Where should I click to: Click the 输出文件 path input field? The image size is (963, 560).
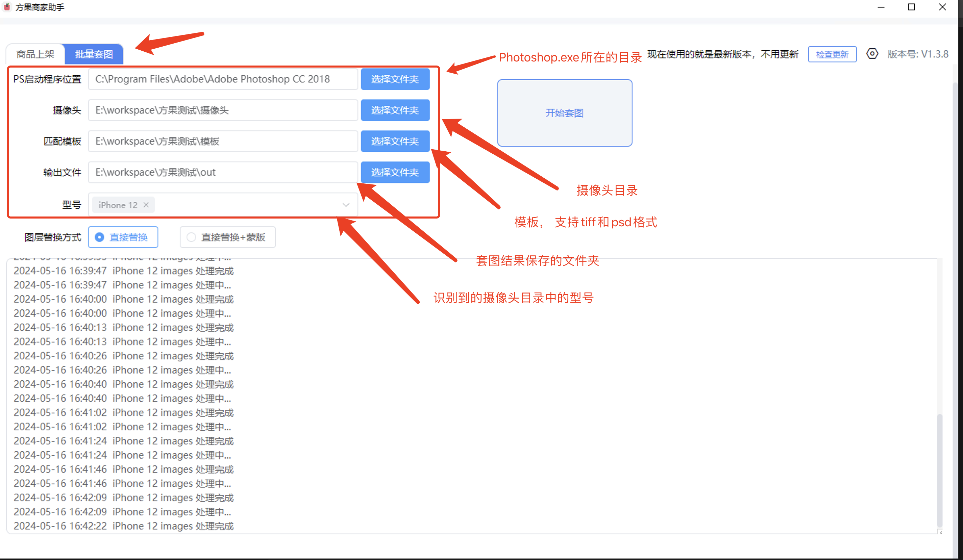click(222, 172)
